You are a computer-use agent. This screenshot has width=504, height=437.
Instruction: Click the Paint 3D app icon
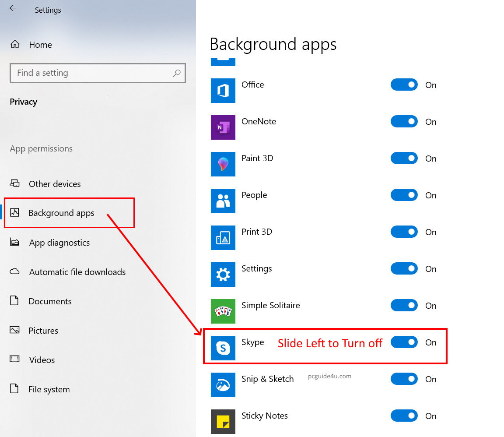223,164
